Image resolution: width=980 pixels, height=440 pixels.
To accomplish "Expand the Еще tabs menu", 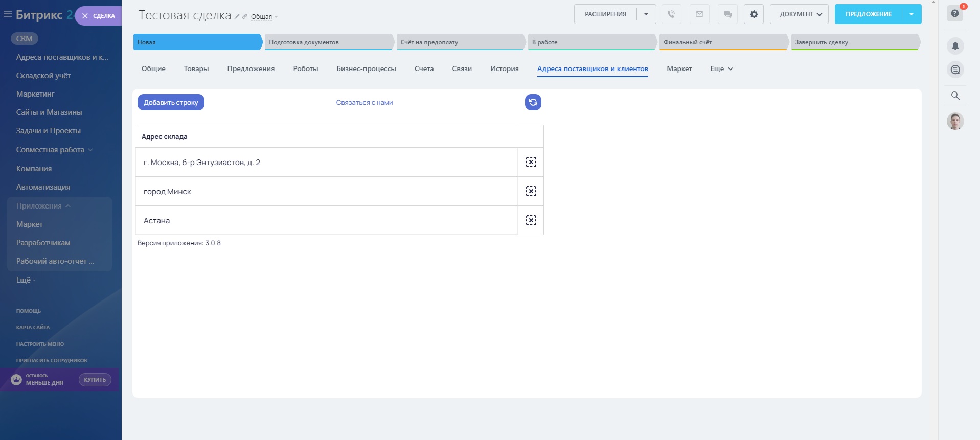I will [x=721, y=68].
